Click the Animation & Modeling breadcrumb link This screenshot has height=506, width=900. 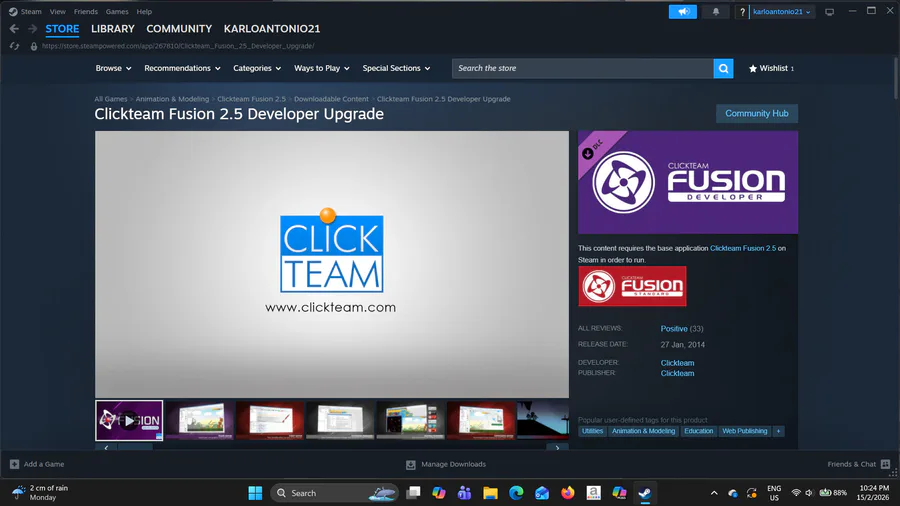point(172,99)
